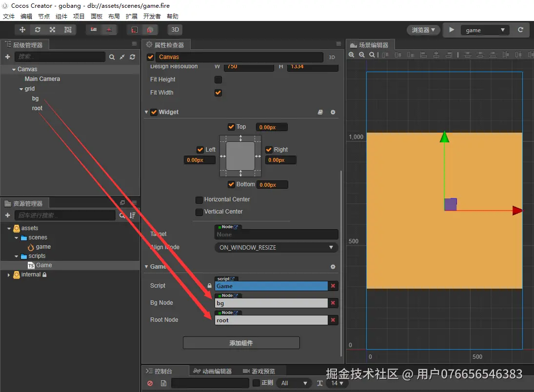Open the 节点 menu
The height and width of the screenshot is (392, 534).
[x=44, y=17]
